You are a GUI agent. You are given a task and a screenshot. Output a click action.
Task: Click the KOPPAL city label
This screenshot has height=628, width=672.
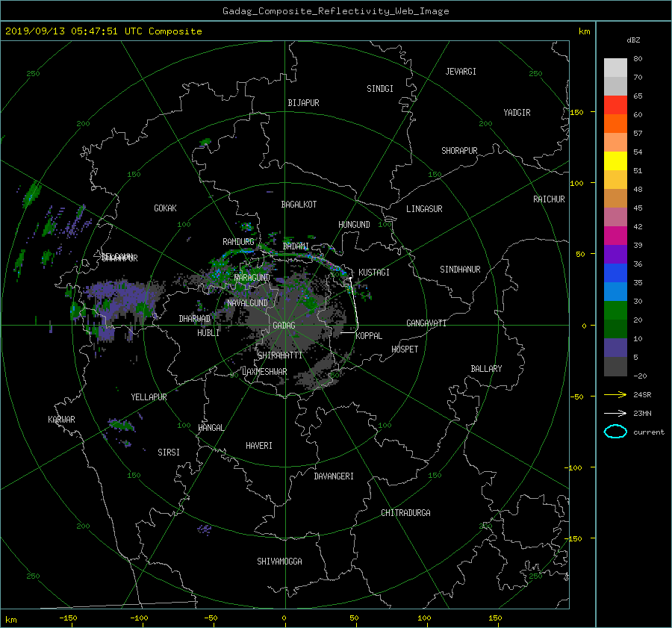[x=369, y=336]
